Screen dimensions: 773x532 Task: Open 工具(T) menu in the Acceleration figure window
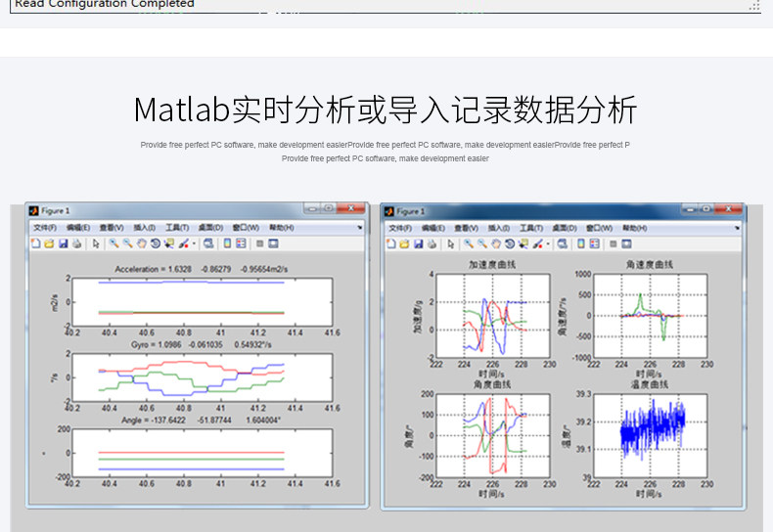tap(177, 228)
